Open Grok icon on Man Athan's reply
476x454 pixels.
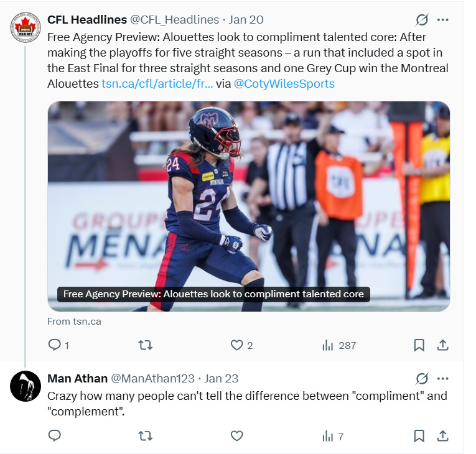pyautogui.click(x=422, y=378)
